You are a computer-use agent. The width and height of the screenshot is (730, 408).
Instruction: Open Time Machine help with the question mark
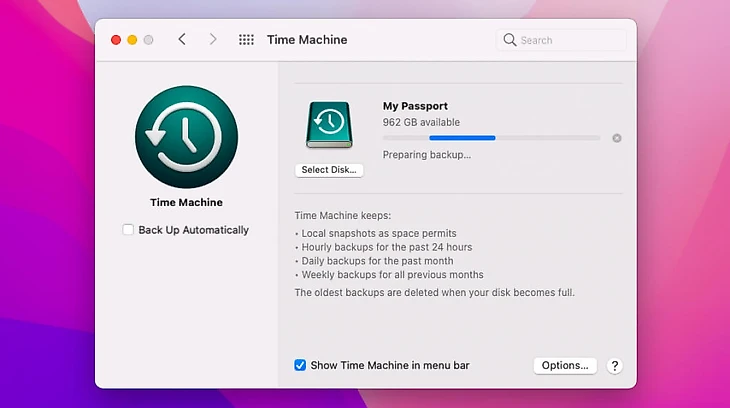point(615,366)
